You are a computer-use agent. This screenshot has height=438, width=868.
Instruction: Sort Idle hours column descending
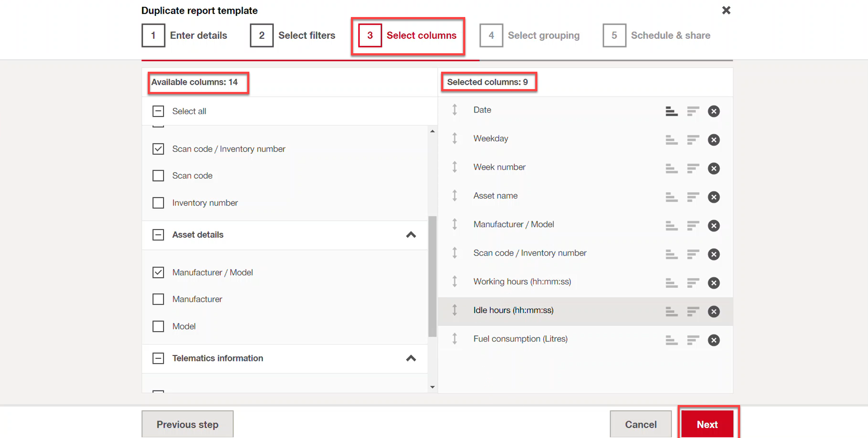[x=693, y=312]
